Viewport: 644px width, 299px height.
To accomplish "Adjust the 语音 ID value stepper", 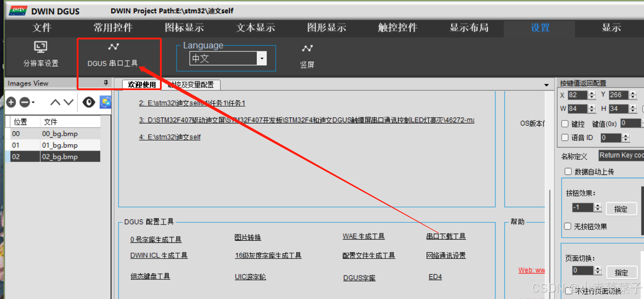I will (626, 138).
